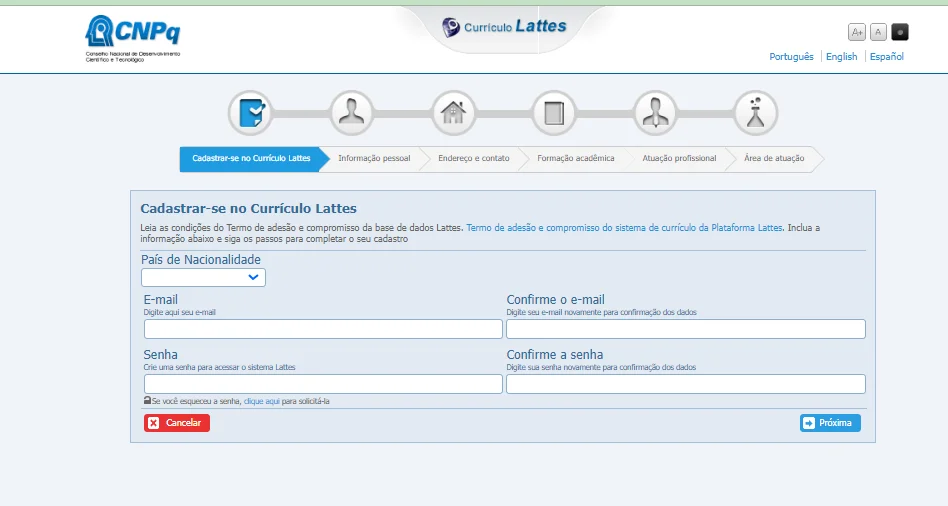Image resolution: width=948 pixels, height=506 pixels.
Task: Increase font size with A+ button
Action: pos(857,32)
